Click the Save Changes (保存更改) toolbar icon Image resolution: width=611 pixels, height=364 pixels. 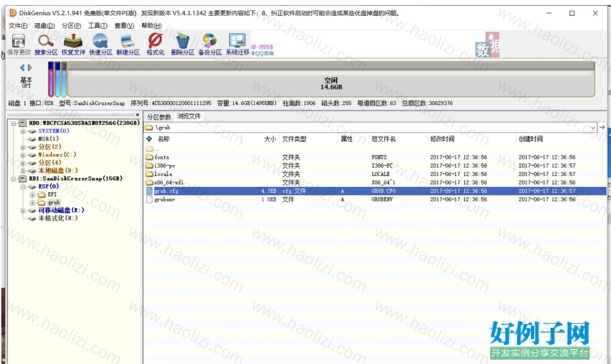coord(19,44)
